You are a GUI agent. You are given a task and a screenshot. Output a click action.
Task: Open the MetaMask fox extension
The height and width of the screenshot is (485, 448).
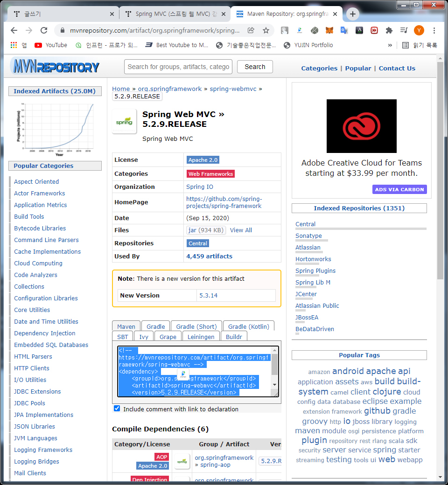329,30
